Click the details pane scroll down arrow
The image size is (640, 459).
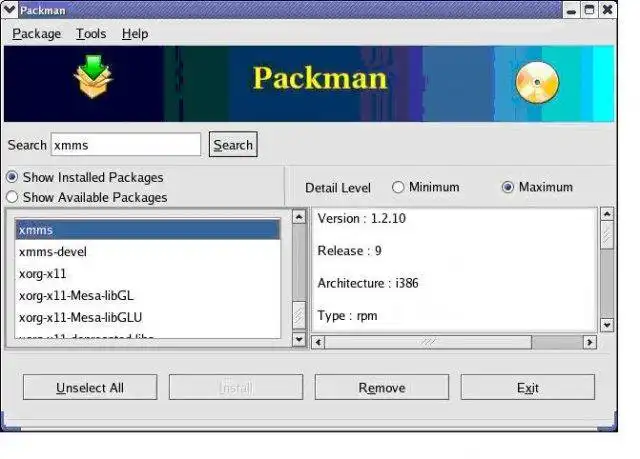pos(607,325)
